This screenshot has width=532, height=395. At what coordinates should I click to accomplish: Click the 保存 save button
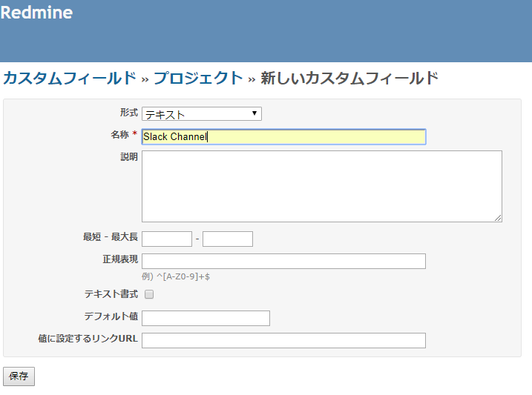[19, 376]
